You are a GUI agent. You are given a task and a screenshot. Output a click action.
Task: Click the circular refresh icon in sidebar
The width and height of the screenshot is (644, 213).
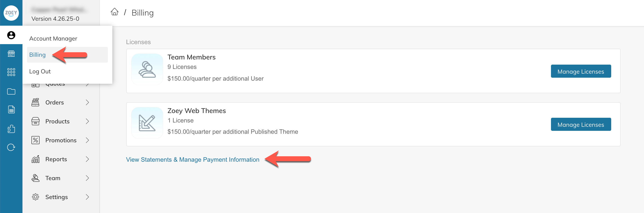tap(11, 147)
